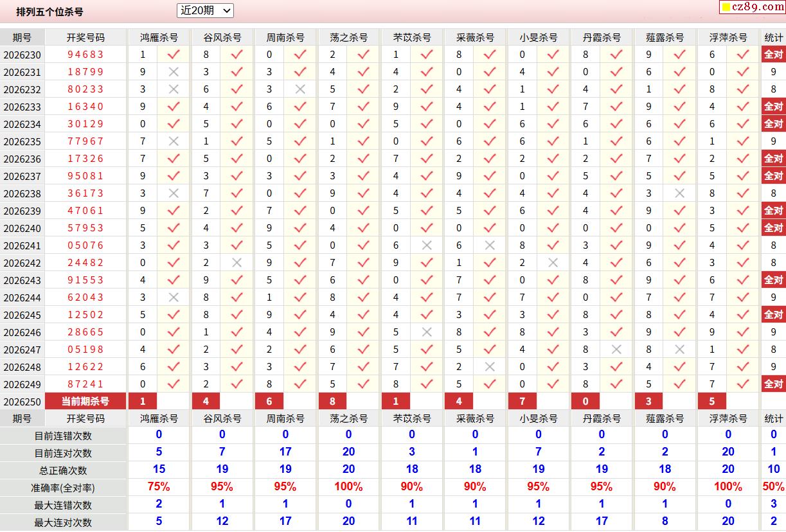Click the X mark for 采薇杀号 in row 2026248
This screenshot has height=532, width=786.
pyautogui.click(x=490, y=367)
